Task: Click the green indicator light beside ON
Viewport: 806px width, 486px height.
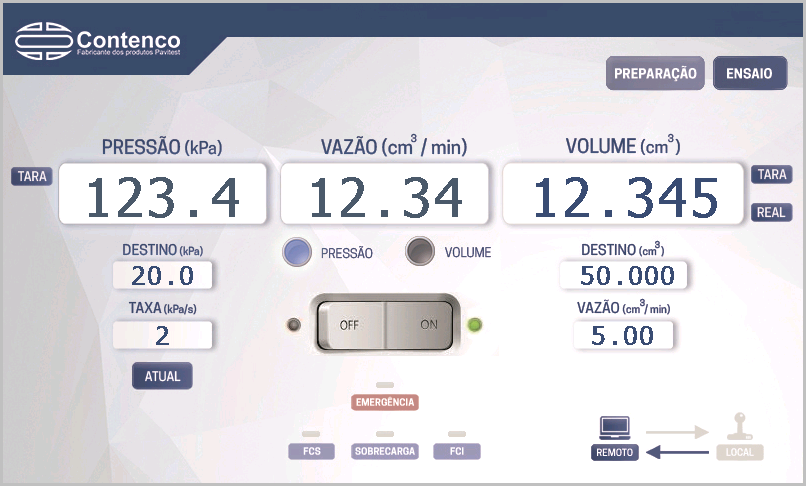Action: click(475, 325)
